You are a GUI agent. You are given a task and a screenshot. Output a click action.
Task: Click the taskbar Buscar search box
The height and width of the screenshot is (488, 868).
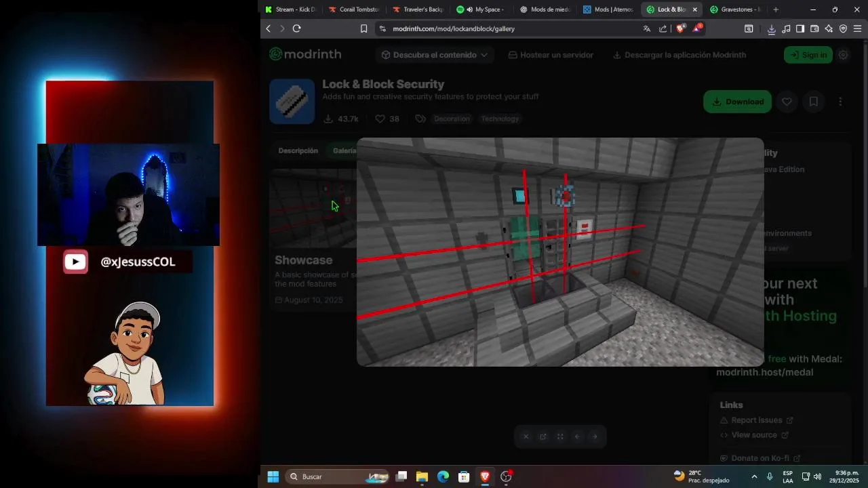[337, 476]
